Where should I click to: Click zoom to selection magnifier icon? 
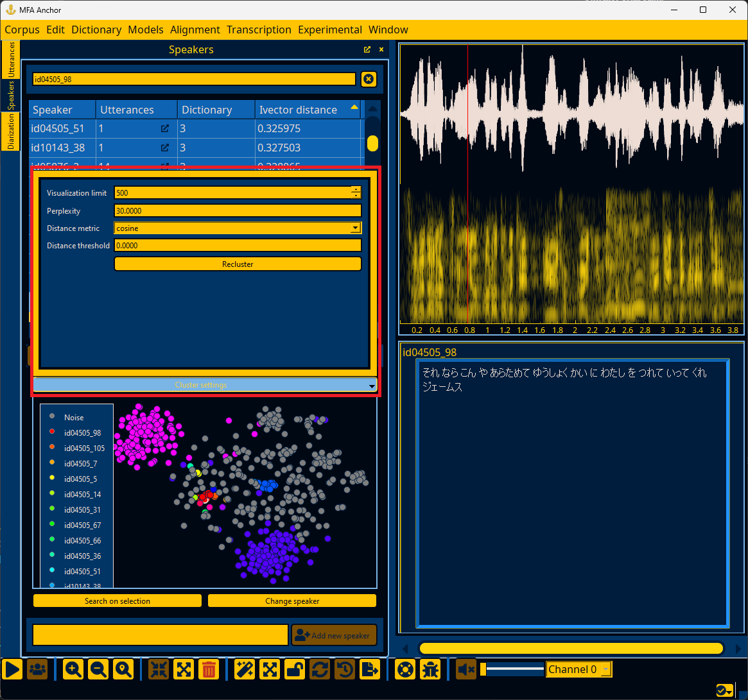point(123,670)
